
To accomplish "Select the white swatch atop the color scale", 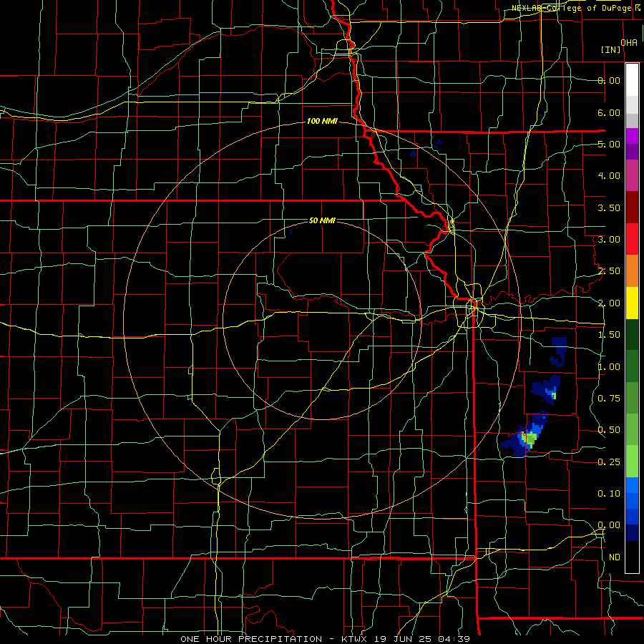I will [x=632, y=79].
